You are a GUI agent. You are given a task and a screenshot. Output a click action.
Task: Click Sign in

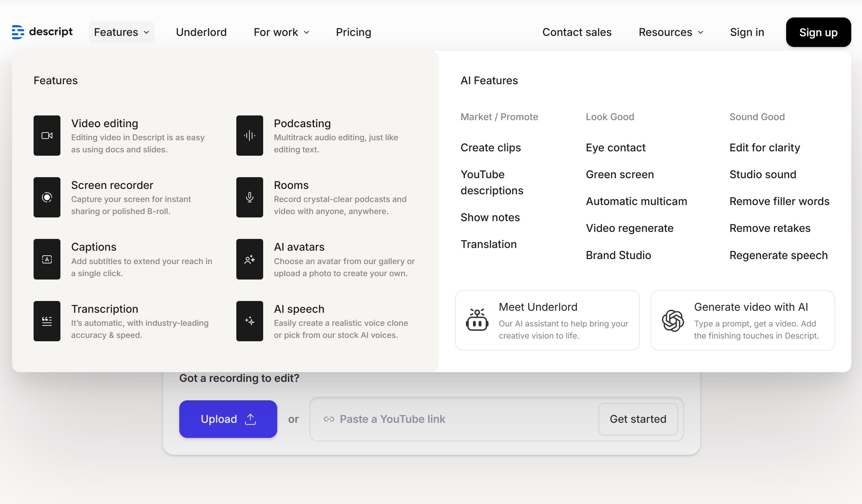pos(747,32)
